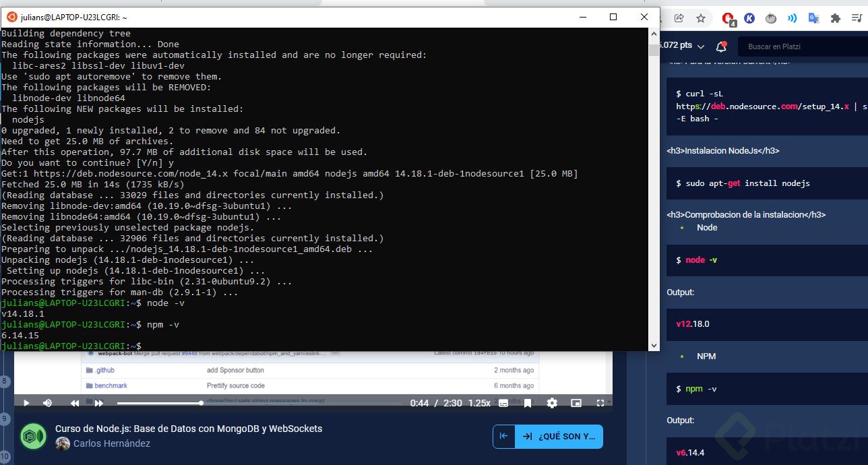
Task: Click the terminal scrollbar up arrow
Action: [654, 33]
